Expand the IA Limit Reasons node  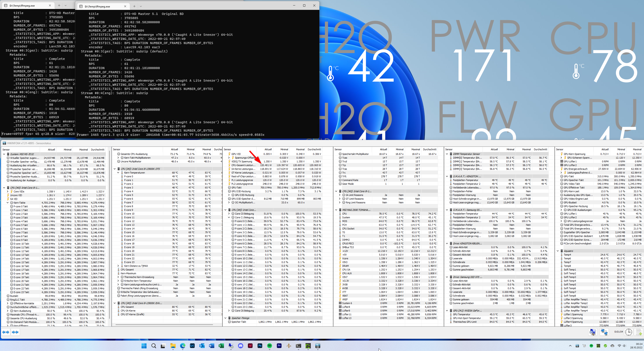click(x=340, y=195)
